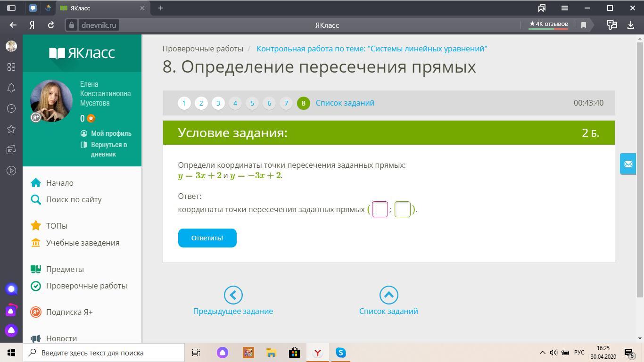Screen dimensions: 644x362
Task: Click the first coordinate input field
Action: (380, 209)
